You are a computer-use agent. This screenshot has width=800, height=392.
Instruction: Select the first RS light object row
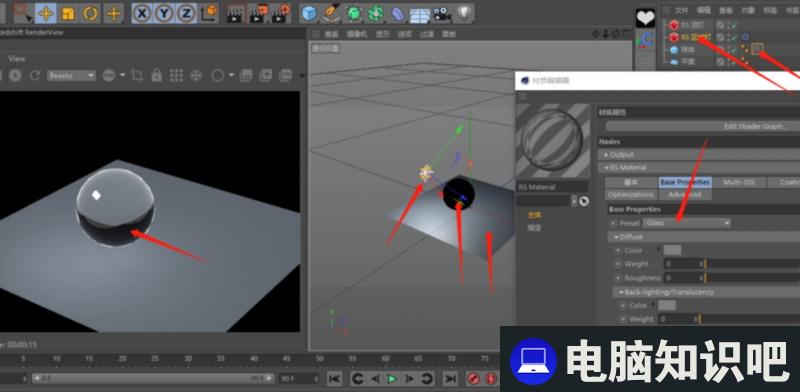click(693, 24)
